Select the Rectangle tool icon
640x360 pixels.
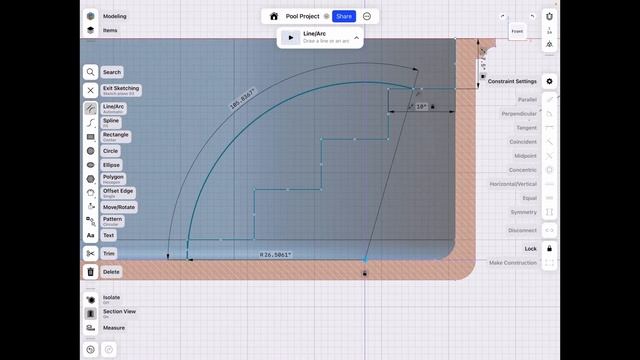pyautogui.click(x=91, y=137)
